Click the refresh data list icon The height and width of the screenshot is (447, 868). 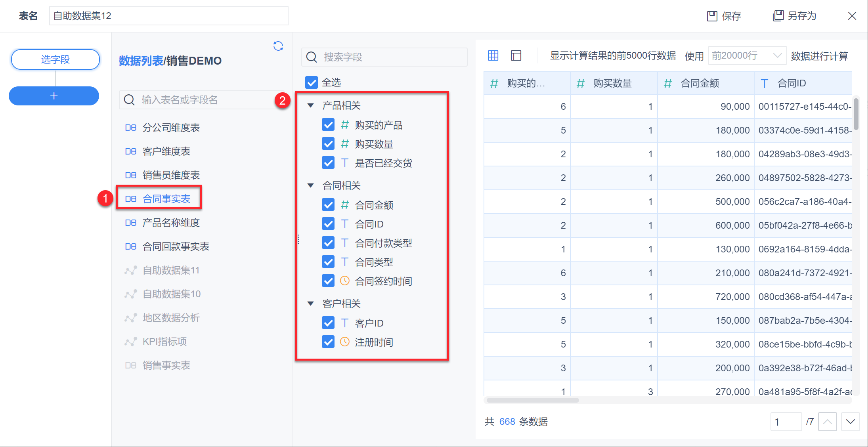278,46
